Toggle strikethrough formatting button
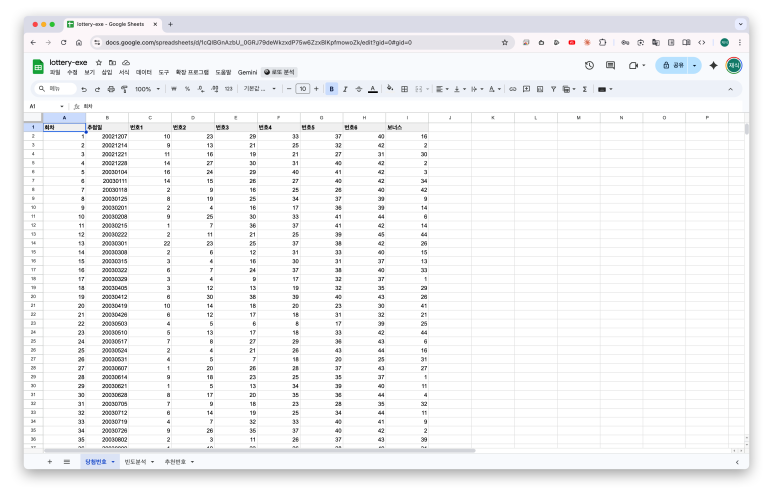Image resolution: width=773 pixels, height=501 pixels. point(359,89)
